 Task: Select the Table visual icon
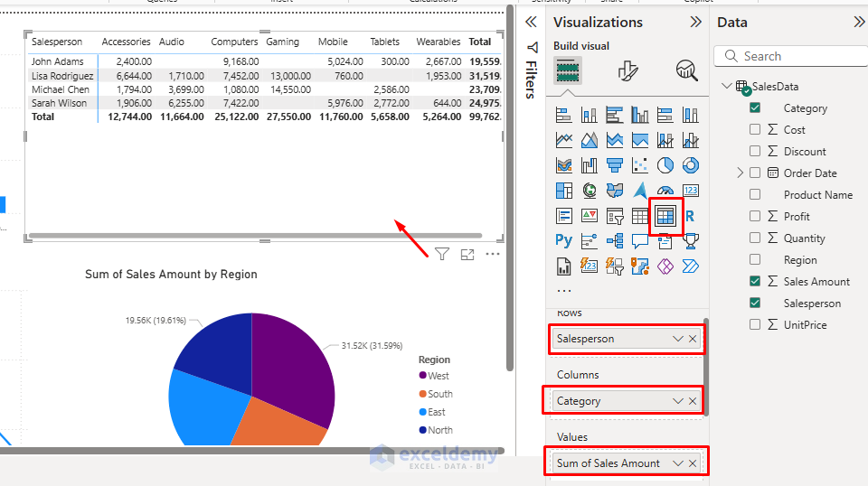pos(640,216)
